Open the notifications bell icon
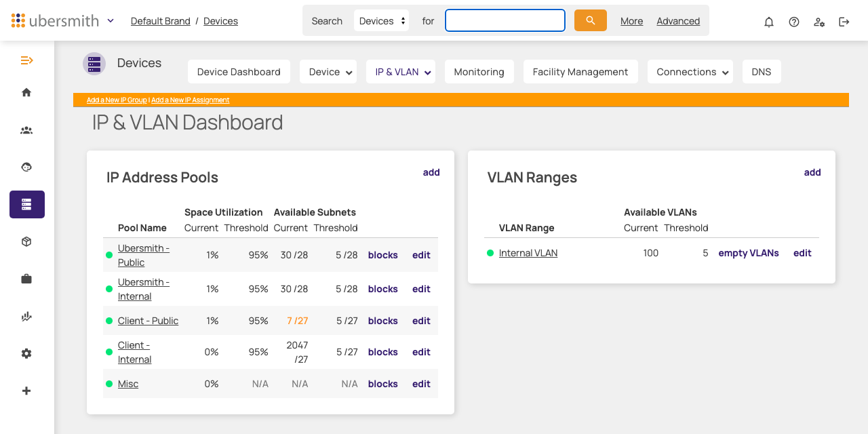Viewport: 868px width, 434px height. [769, 22]
